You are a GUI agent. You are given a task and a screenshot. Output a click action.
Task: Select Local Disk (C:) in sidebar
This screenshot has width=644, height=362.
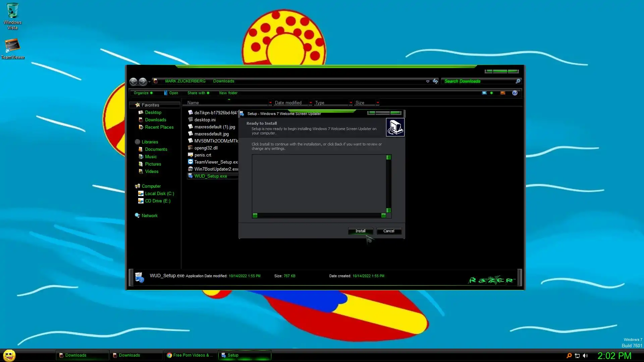(159, 193)
